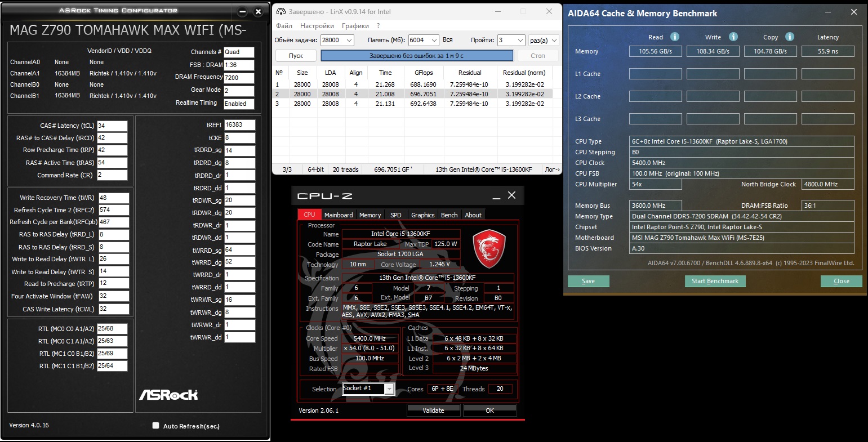The height and width of the screenshot is (442, 868).
Task: Minimize the ASRock Timing Configurator window
Action: pos(242,11)
